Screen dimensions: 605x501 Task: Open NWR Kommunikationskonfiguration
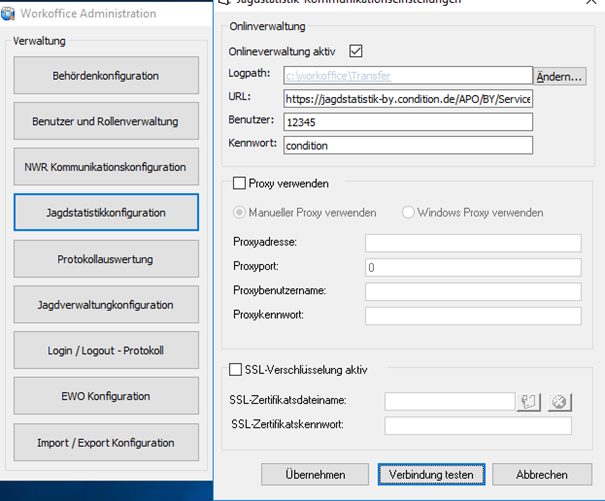pos(105,167)
